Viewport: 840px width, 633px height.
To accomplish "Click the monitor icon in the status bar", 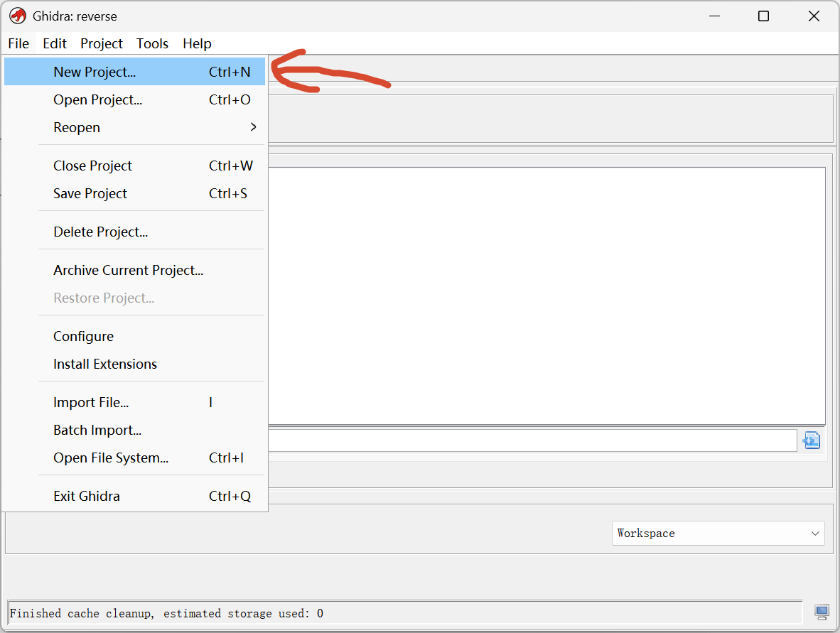I will click(822, 612).
